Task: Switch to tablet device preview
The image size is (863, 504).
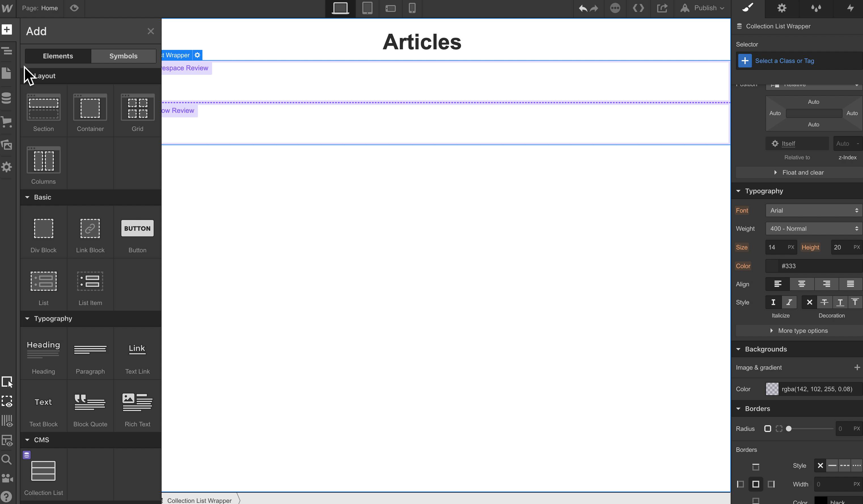Action: (x=367, y=8)
